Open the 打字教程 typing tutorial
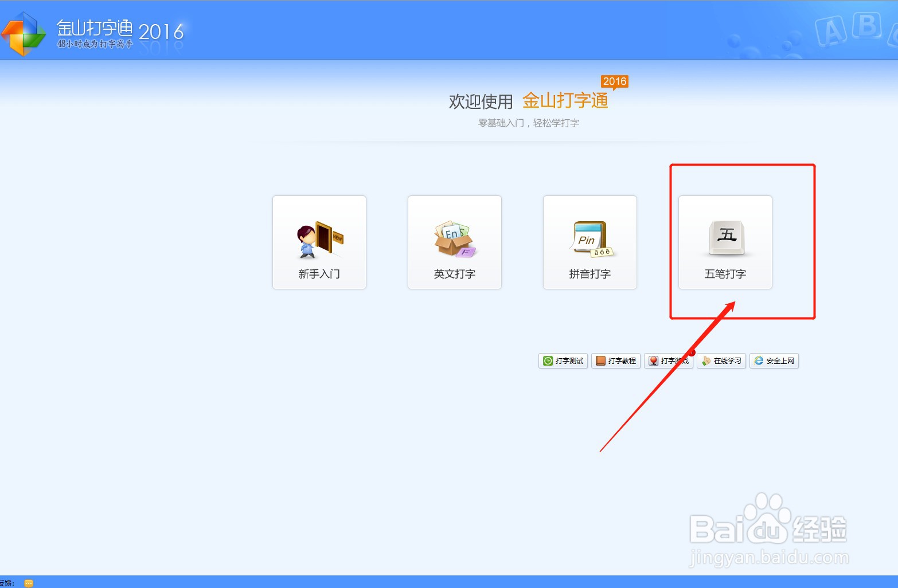898x588 pixels. pos(616,360)
